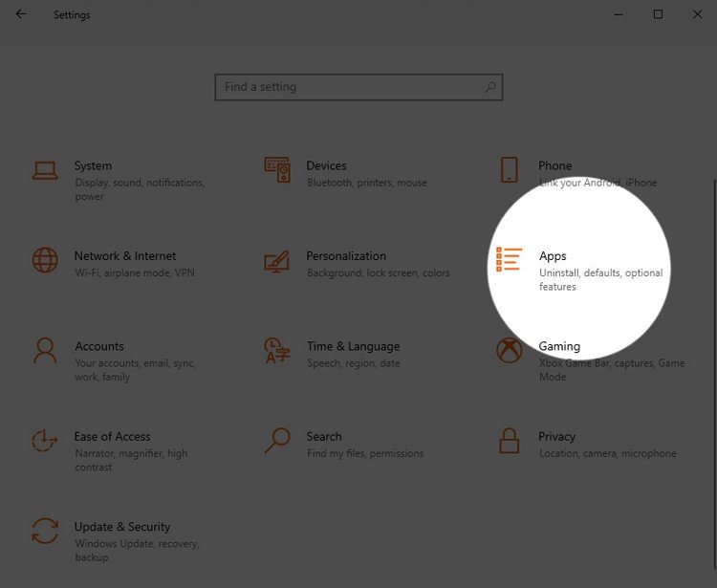The width and height of the screenshot is (717, 588).
Task: Open the Privacy padlock icon
Action: [509, 441]
